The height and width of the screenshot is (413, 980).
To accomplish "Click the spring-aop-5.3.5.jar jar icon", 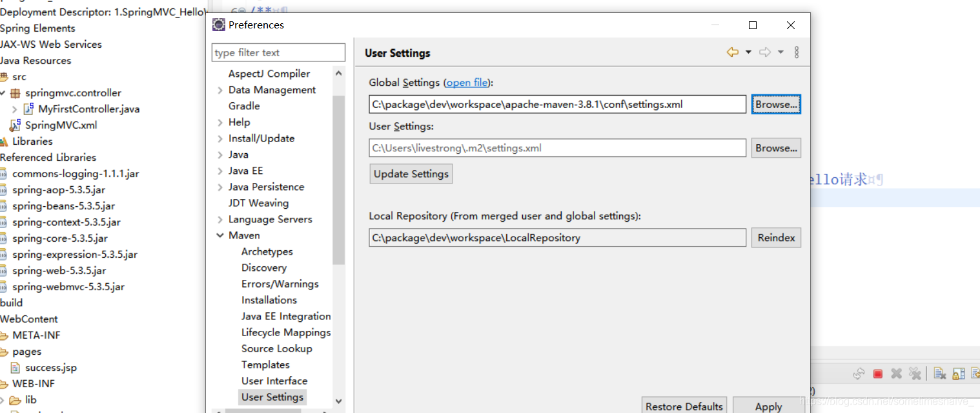I will (x=3, y=190).
